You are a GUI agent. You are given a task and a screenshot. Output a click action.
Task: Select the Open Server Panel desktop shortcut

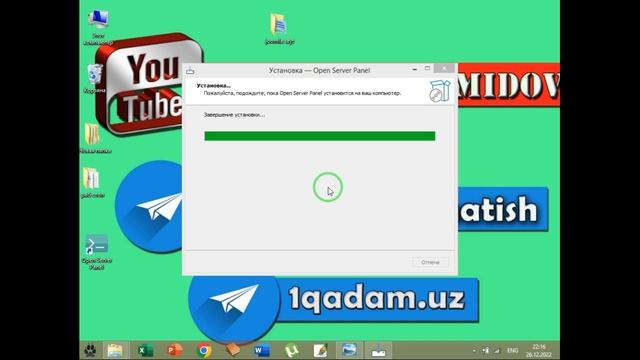tap(97, 252)
